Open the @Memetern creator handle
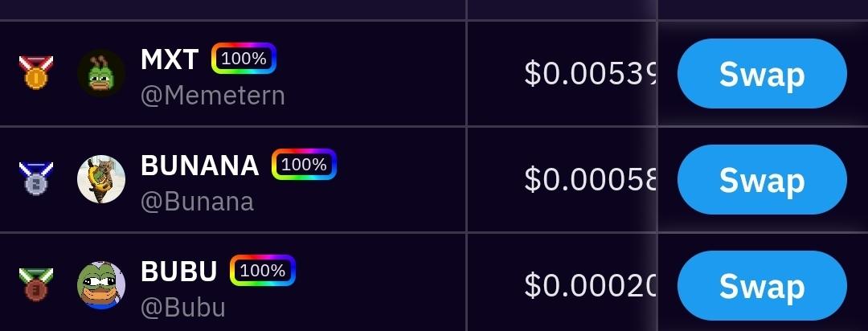 212,96
